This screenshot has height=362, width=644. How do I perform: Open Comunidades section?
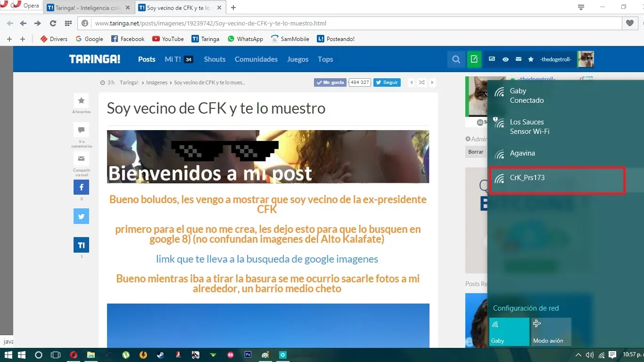tap(256, 59)
